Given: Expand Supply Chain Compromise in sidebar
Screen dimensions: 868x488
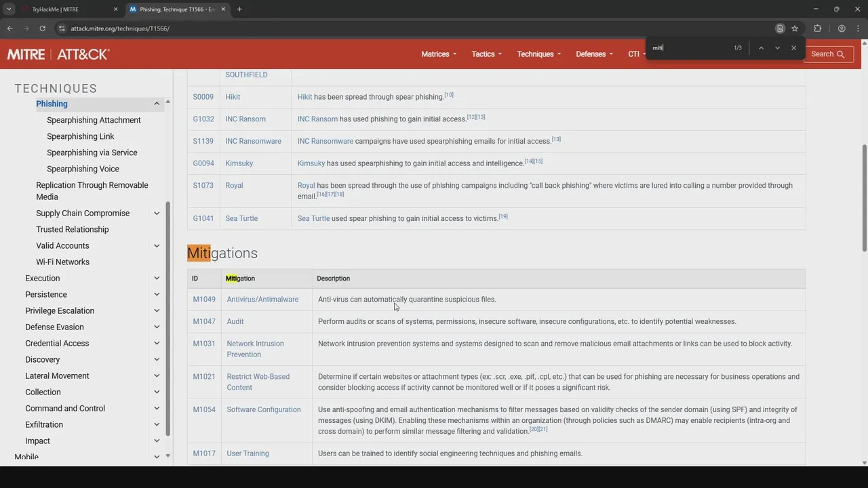Looking at the screenshot, I should point(157,213).
